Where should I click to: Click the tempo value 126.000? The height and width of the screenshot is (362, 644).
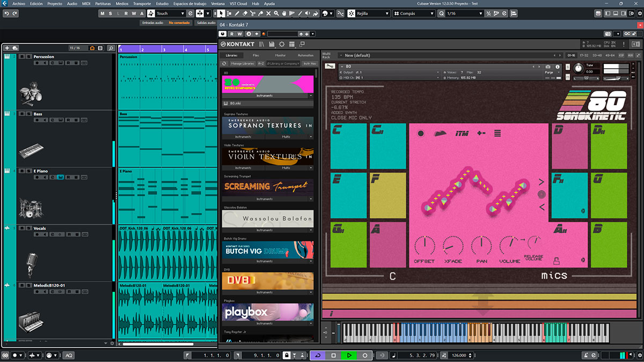(459, 356)
